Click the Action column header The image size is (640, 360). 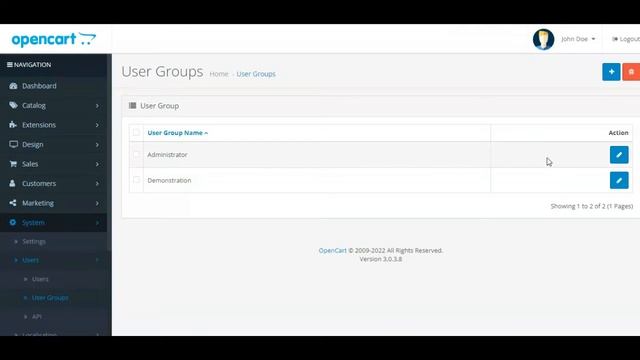pos(618,133)
